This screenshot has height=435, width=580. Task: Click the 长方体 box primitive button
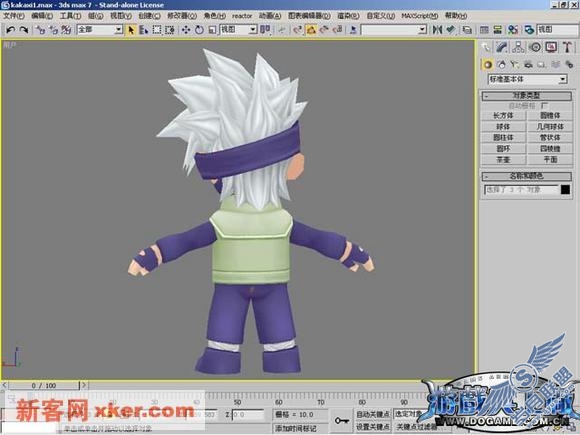point(503,116)
